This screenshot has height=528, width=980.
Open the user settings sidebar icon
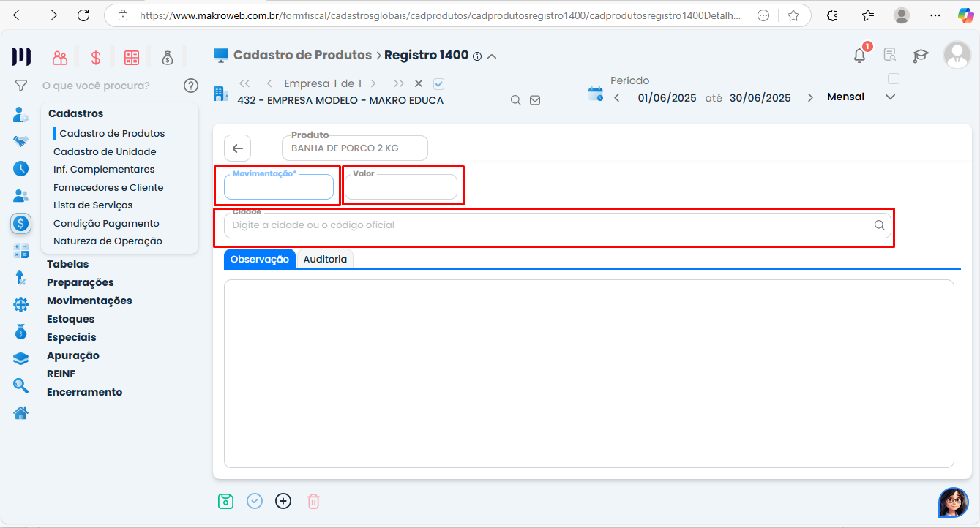21,115
